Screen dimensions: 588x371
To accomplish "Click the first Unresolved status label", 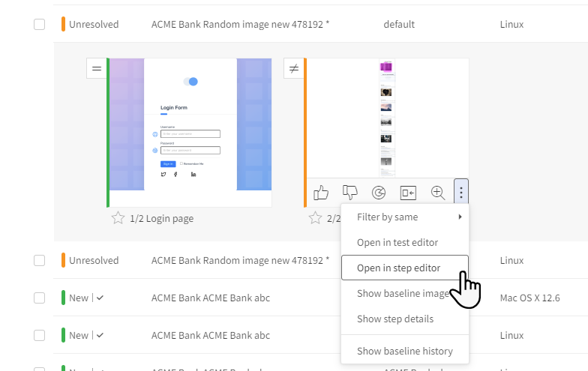I will (x=94, y=24).
